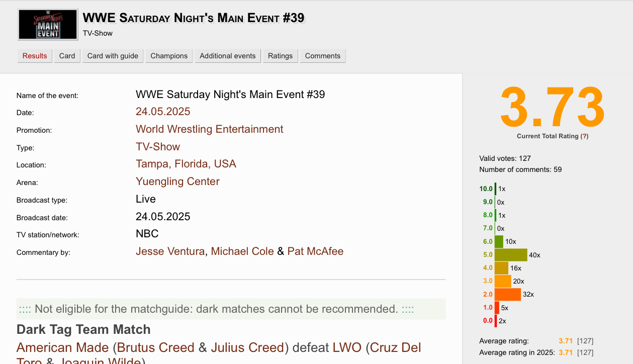View the Comments tab
The height and width of the screenshot is (364, 633).
[x=322, y=56]
